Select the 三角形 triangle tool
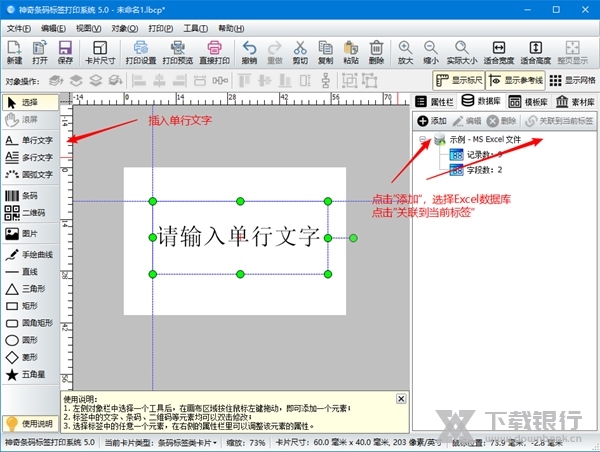 [29, 289]
